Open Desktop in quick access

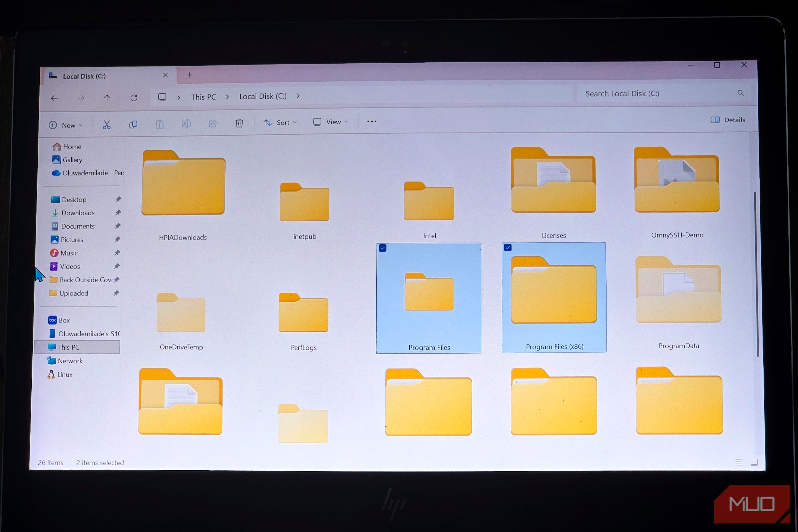(69, 199)
